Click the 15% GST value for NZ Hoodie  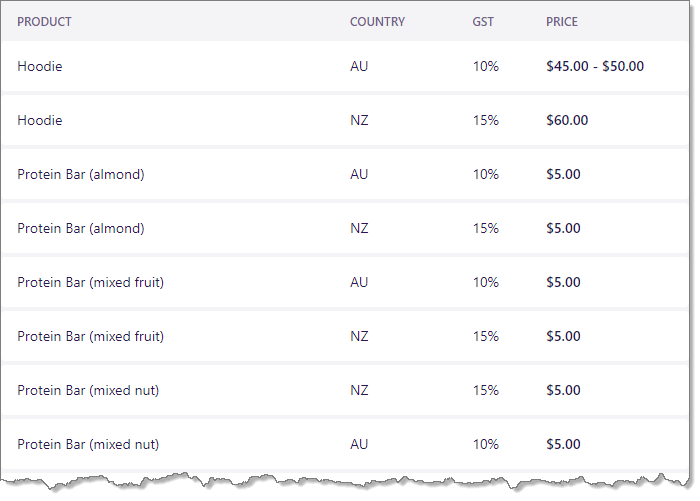click(x=486, y=121)
